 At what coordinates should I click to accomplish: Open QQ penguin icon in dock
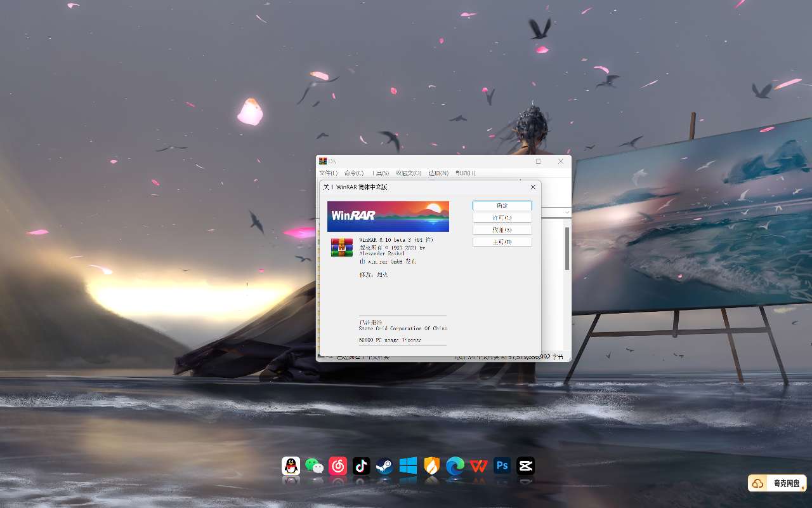(x=291, y=466)
